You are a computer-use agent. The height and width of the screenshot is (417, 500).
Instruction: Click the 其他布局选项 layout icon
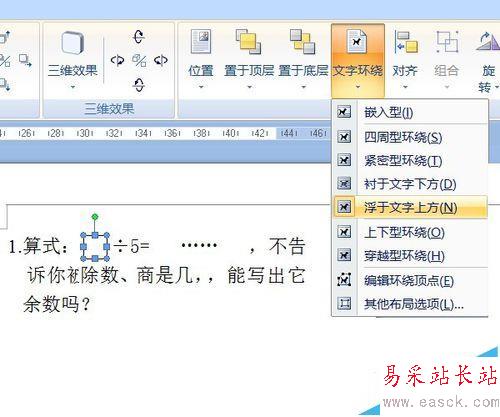344,303
